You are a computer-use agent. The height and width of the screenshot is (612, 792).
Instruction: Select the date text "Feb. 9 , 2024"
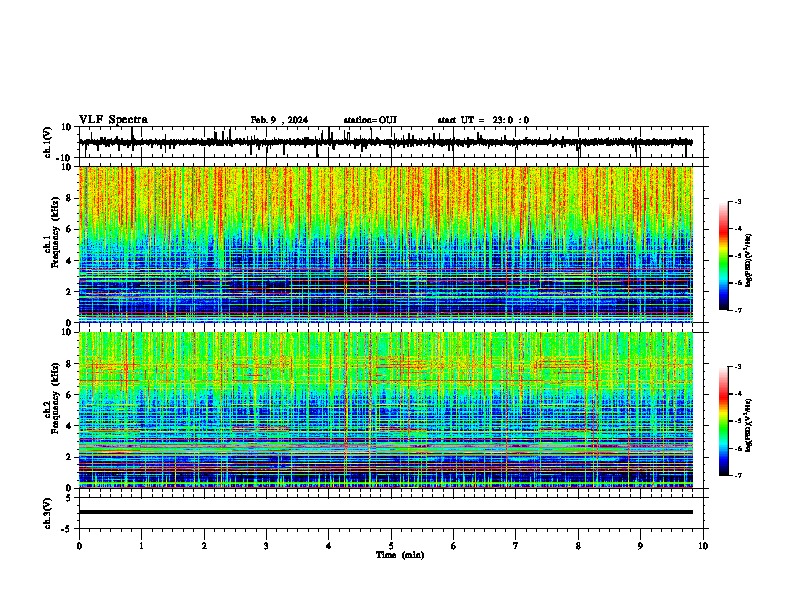pos(279,120)
